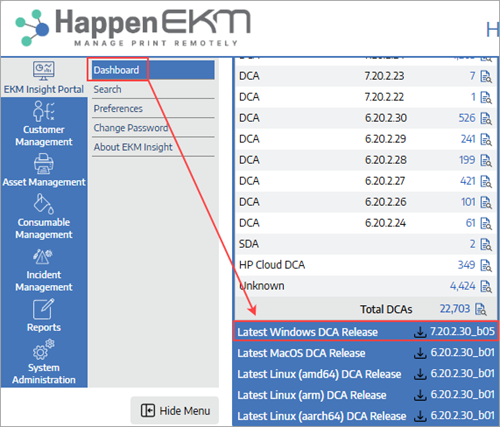Open System Administration gears section
This screenshot has width=500, height=427.
click(x=44, y=362)
